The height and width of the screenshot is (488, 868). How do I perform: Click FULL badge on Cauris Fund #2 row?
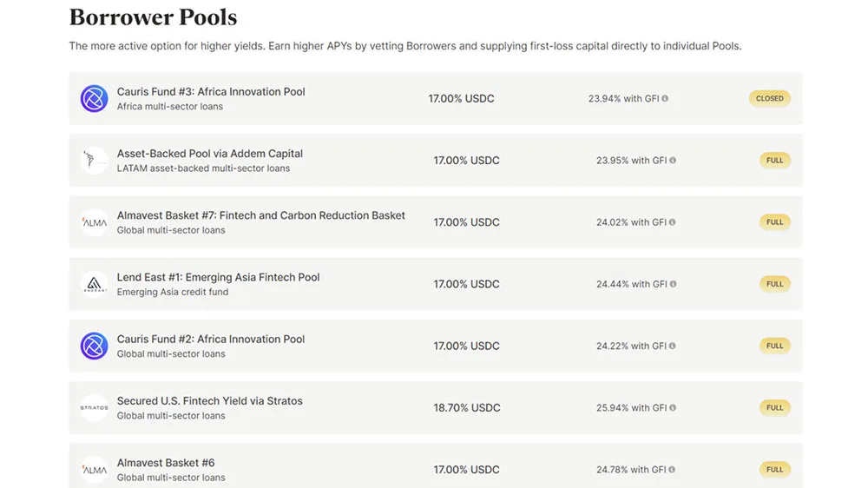click(774, 346)
